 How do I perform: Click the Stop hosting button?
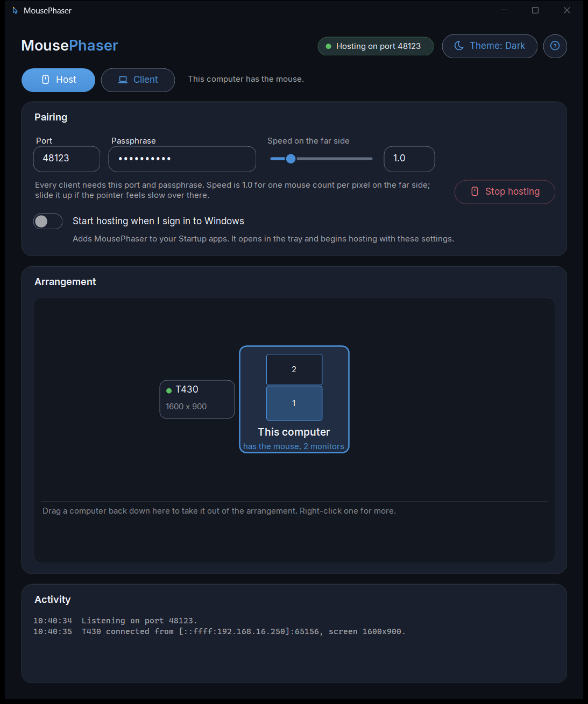(x=505, y=192)
